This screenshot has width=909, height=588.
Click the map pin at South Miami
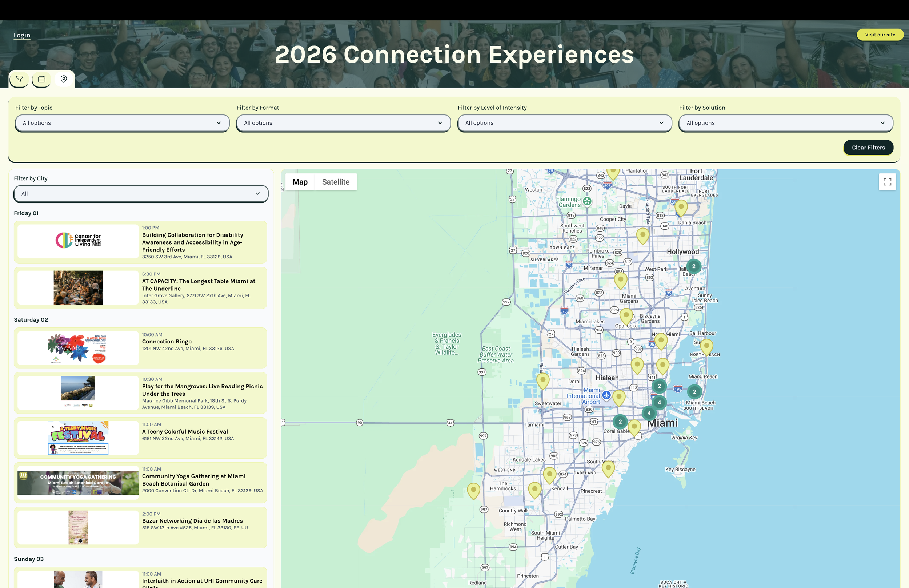pyautogui.click(x=608, y=469)
